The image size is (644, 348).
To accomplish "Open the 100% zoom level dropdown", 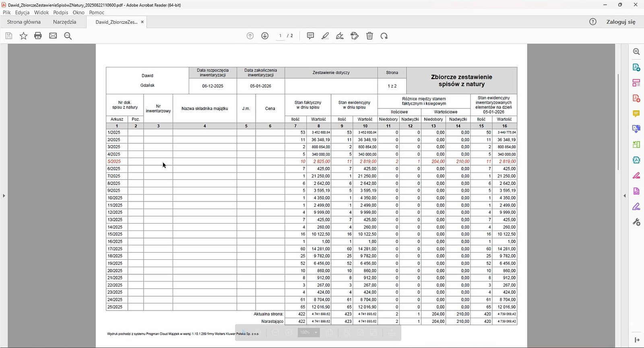I will (x=316, y=332).
